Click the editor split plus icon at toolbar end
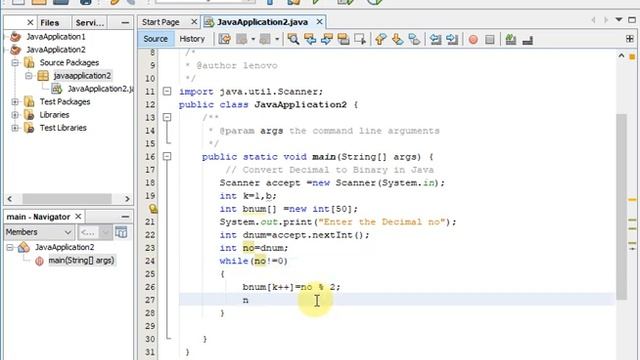The image size is (640, 360). (x=630, y=39)
